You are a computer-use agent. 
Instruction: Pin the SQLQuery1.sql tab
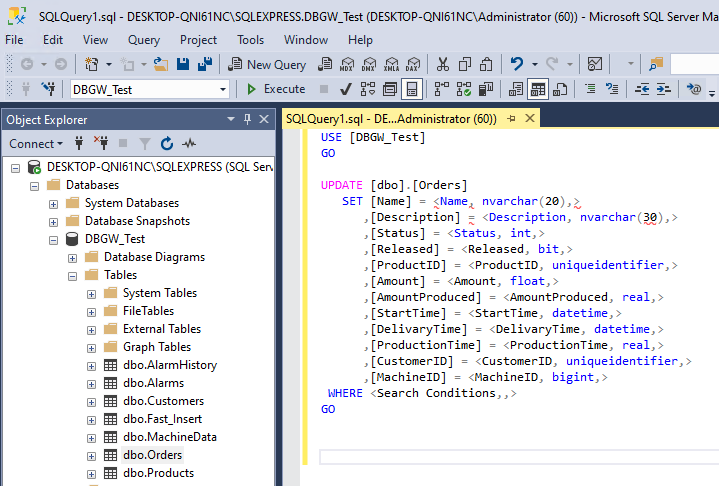coord(511,118)
